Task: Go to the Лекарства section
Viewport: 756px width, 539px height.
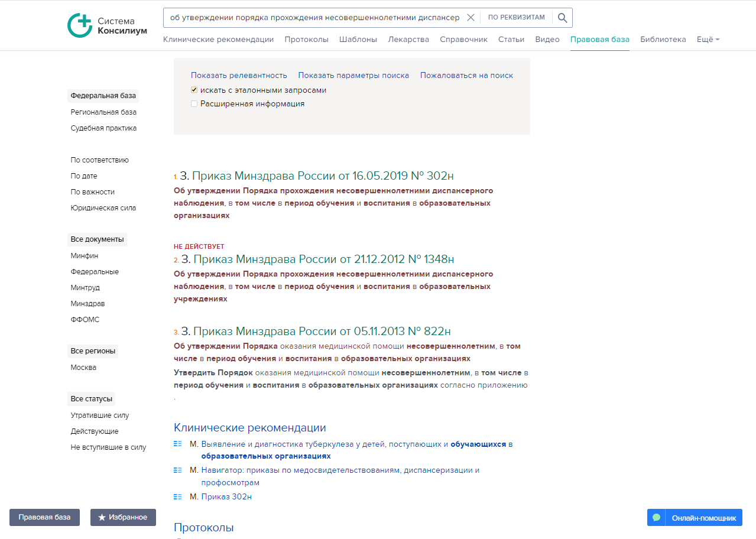Action: (x=408, y=40)
